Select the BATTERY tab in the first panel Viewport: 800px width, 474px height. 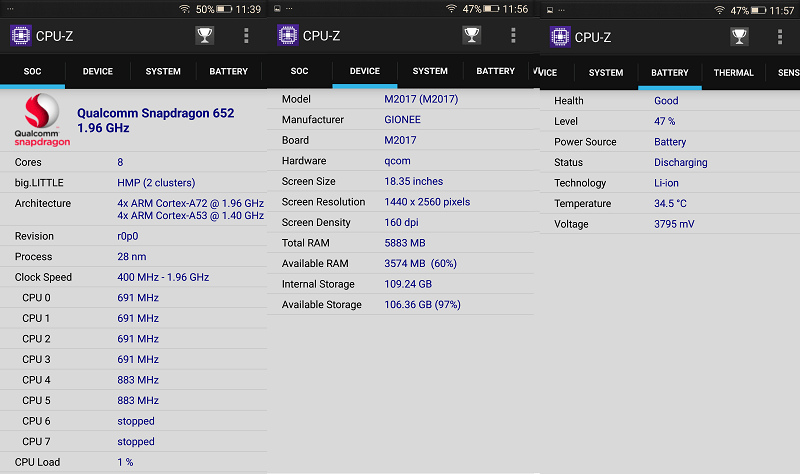[229, 71]
